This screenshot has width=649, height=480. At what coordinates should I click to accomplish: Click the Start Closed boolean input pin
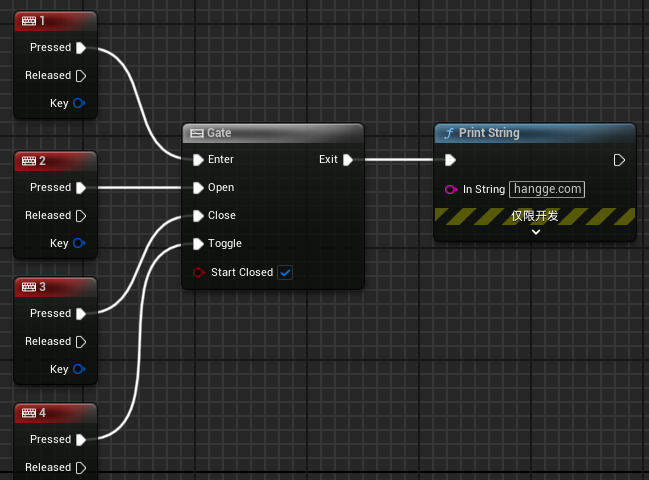click(198, 272)
